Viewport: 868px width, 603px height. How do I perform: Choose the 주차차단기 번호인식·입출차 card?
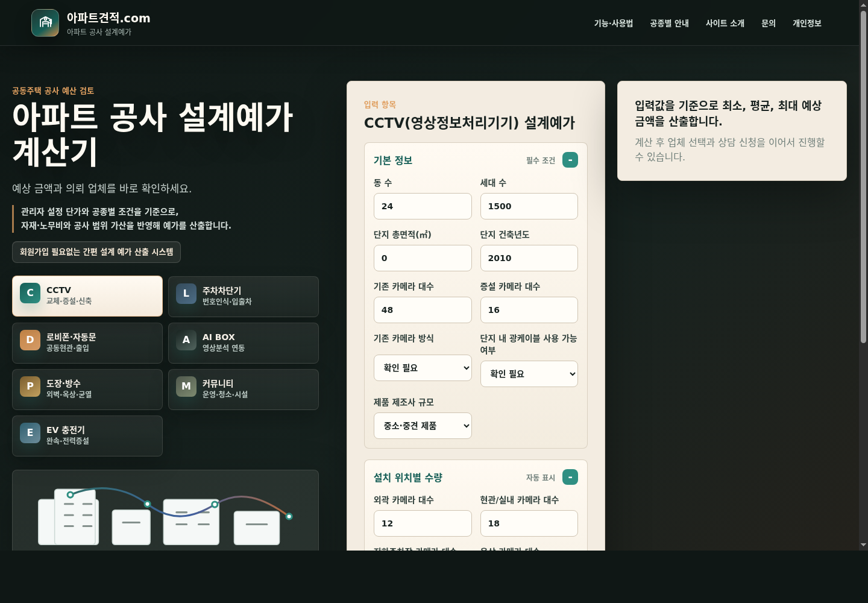tap(244, 297)
